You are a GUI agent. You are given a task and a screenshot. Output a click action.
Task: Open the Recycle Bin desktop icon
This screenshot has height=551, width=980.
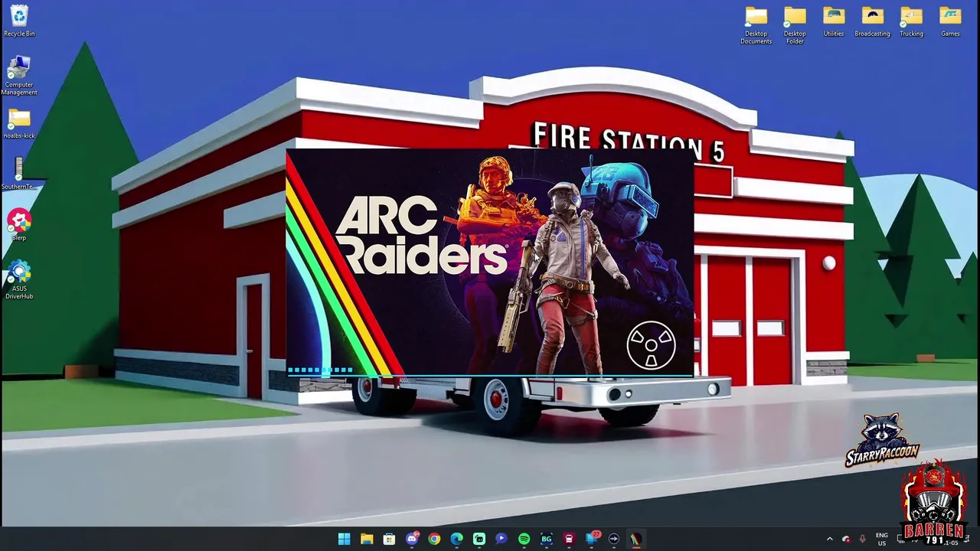tap(19, 21)
